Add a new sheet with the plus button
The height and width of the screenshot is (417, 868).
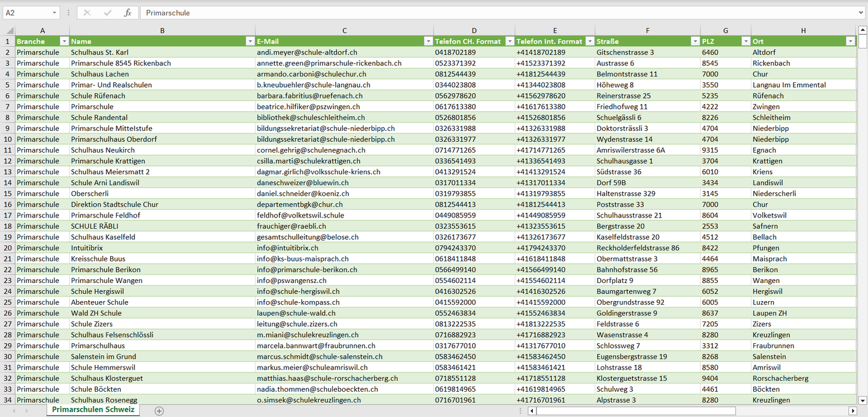[159, 411]
